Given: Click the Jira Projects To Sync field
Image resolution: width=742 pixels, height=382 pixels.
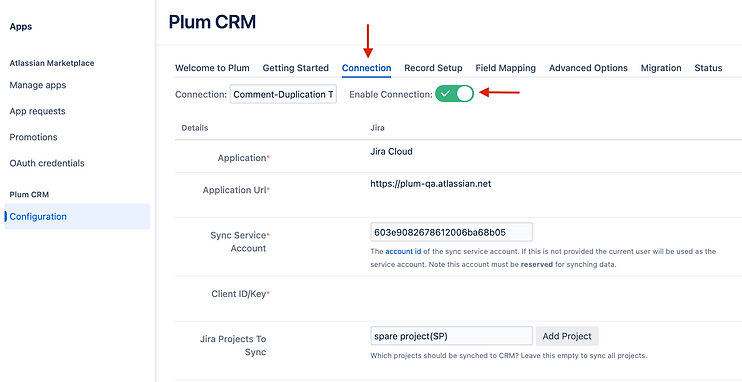Looking at the screenshot, I should pyautogui.click(x=451, y=336).
